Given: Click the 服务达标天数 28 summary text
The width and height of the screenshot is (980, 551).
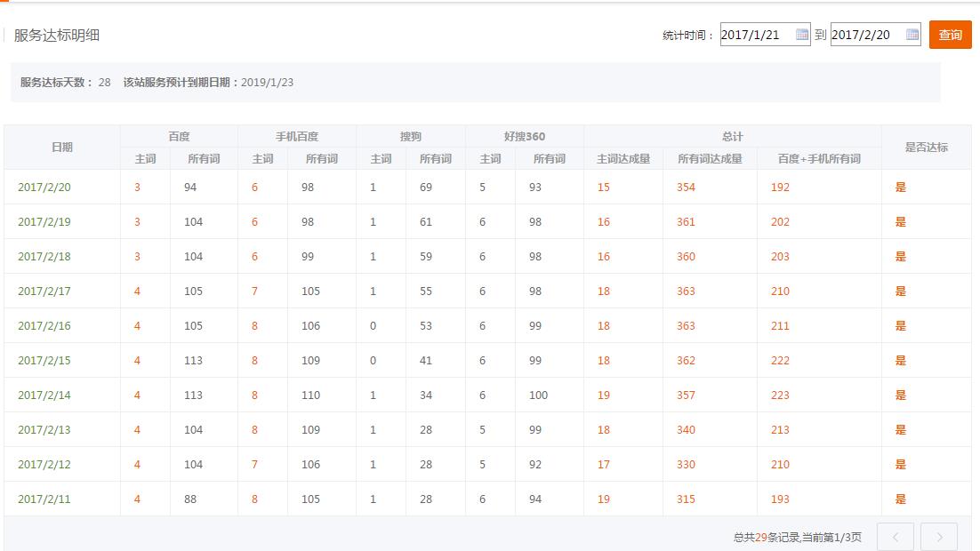Looking at the screenshot, I should 66,83.
